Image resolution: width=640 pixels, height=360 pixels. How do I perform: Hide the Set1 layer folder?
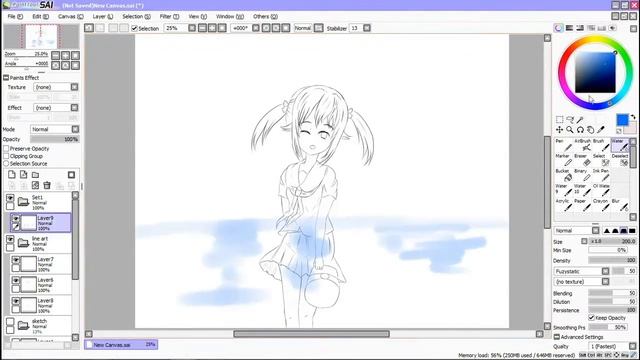[x=10, y=198]
